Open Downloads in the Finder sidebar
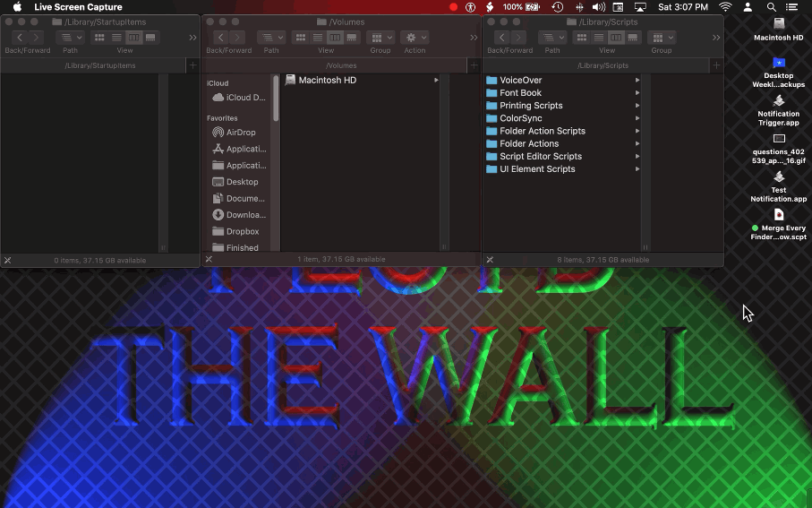Viewport: 812px width, 508px height. [239, 215]
